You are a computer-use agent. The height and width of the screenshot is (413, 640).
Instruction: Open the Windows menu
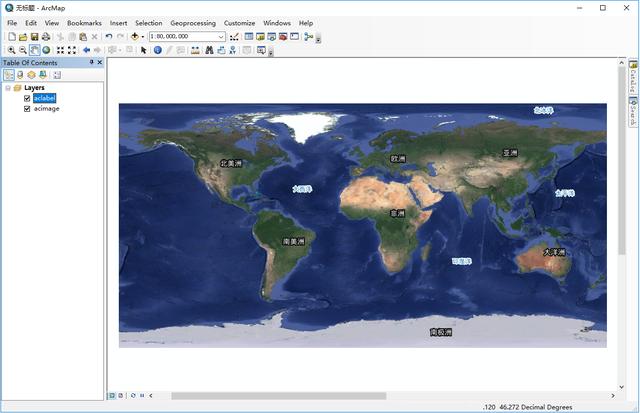pyautogui.click(x=277, y=23)
